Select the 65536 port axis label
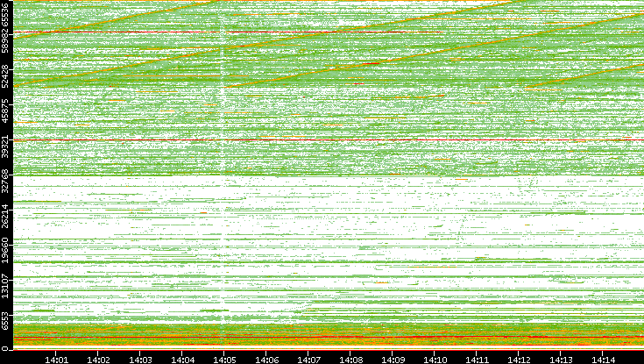This screenshot has width=644, height=364. point(5,13)
